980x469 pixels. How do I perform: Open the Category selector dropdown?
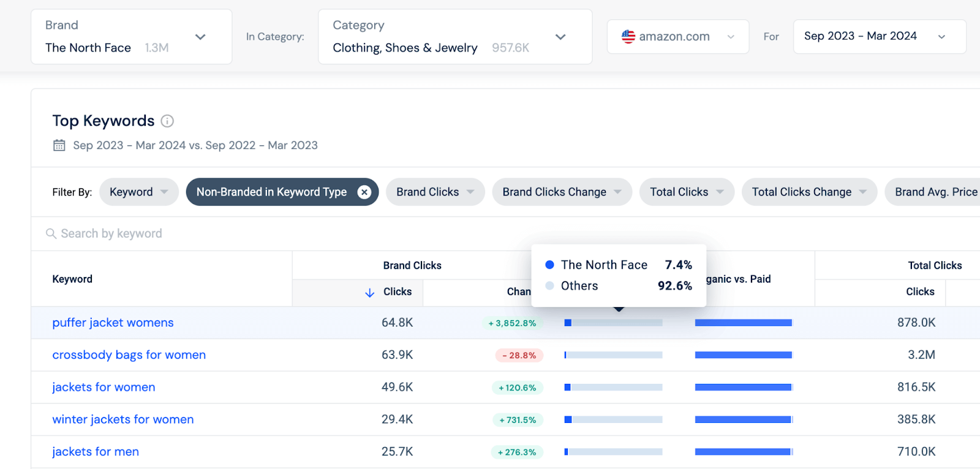point(455,37)
